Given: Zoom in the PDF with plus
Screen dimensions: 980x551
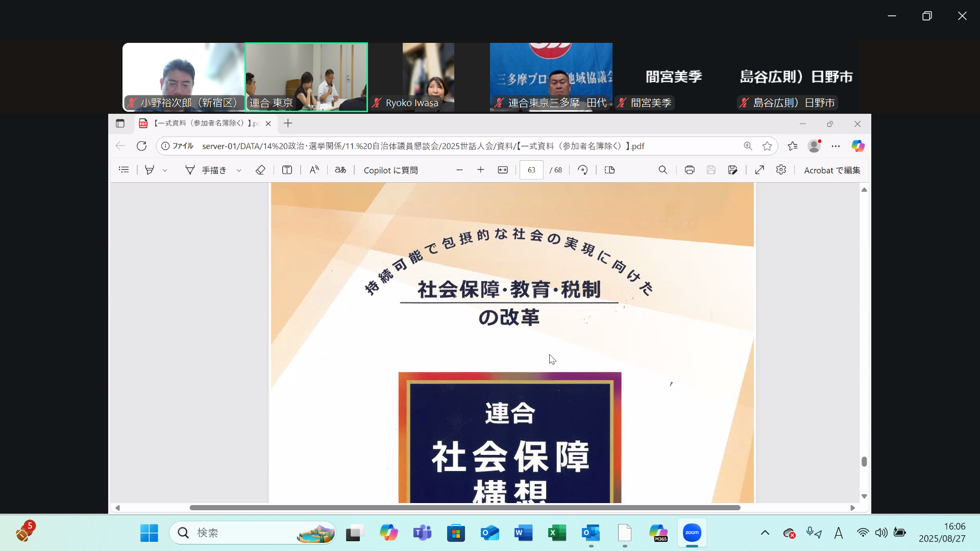Looking at the screenshot, I should point(480,170).
